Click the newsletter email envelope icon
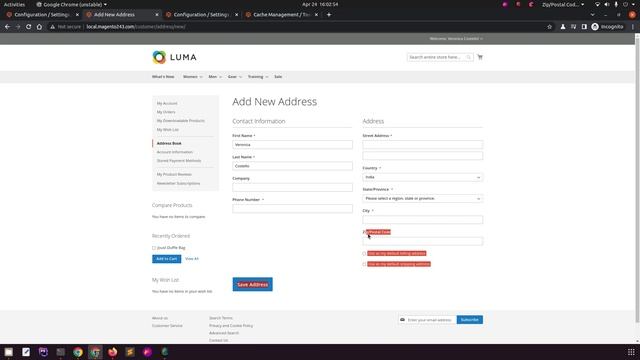Screen dimensions: 640x360 (402, 320)
